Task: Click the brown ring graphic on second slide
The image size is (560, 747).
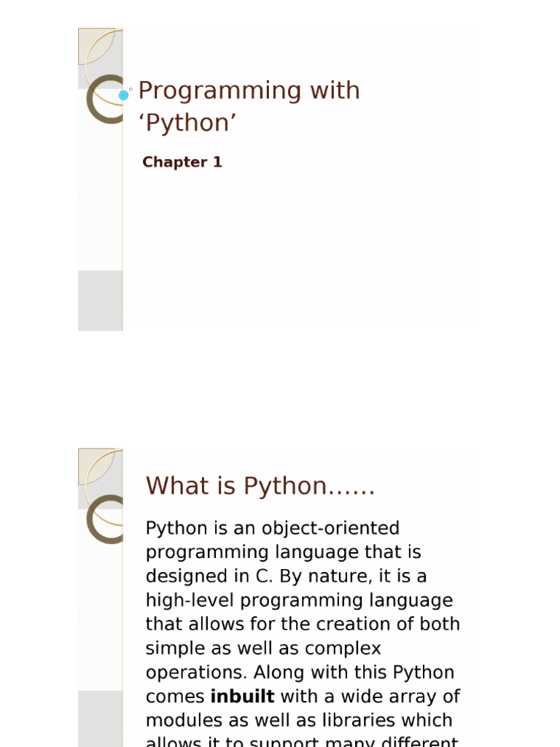Action: 92,519
